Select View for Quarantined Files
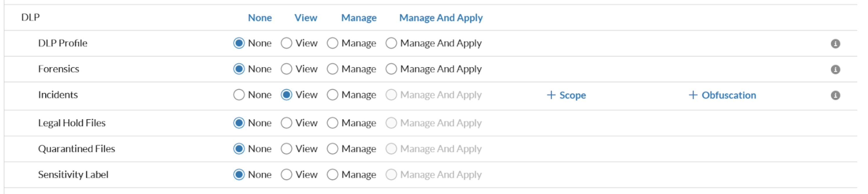The width and height of the screenshot is (868, 194). (x=287, y=149)
